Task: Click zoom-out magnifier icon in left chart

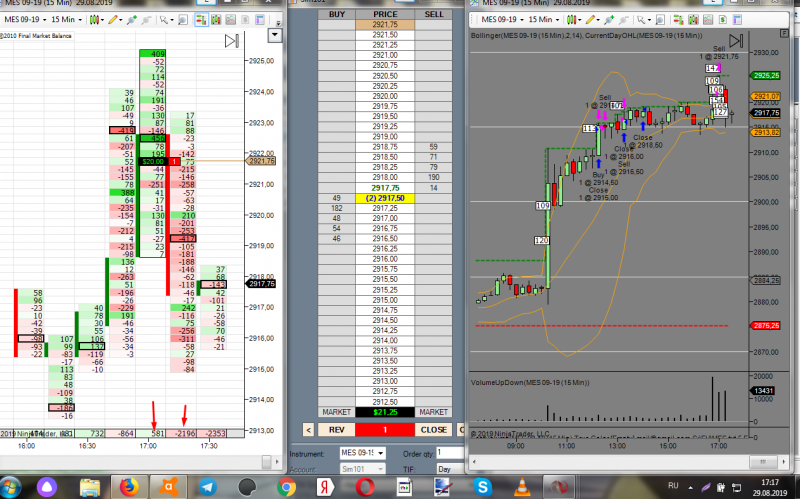Action: tap(146, 20)
